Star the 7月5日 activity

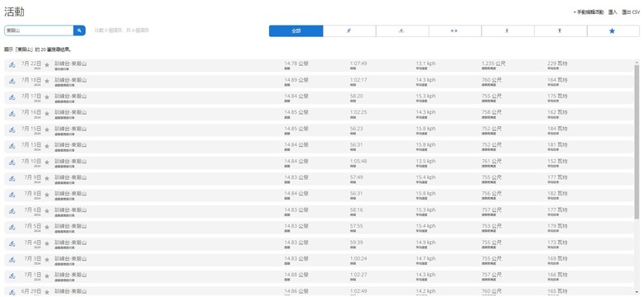pyautogui.click(x=47, y=227)
